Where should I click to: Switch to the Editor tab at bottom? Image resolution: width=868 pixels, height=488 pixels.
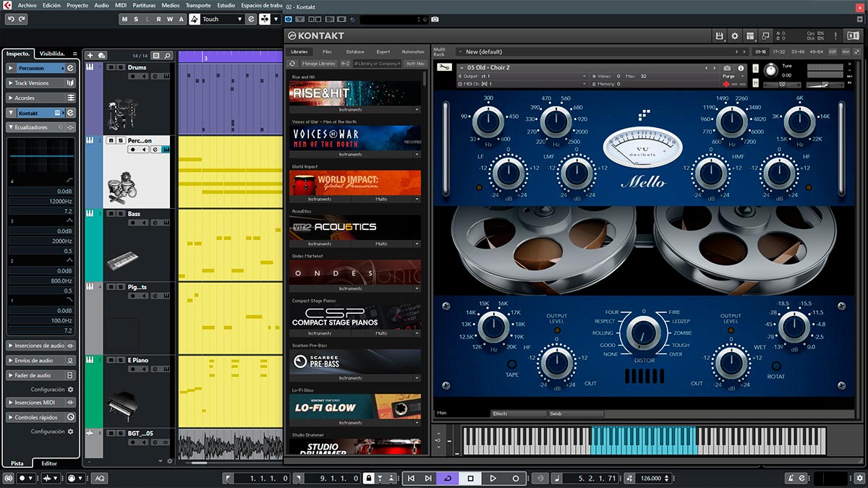click(49, 463)
